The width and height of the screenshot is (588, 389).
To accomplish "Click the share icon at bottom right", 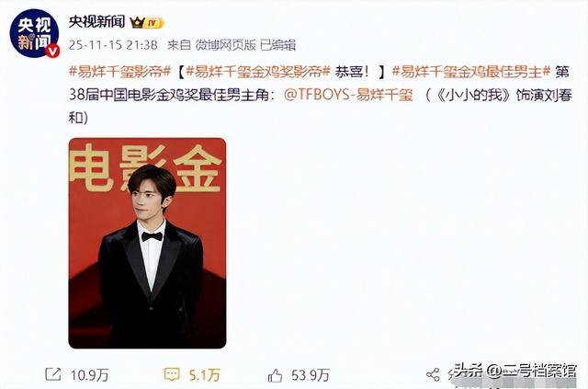I will [433, 374].
